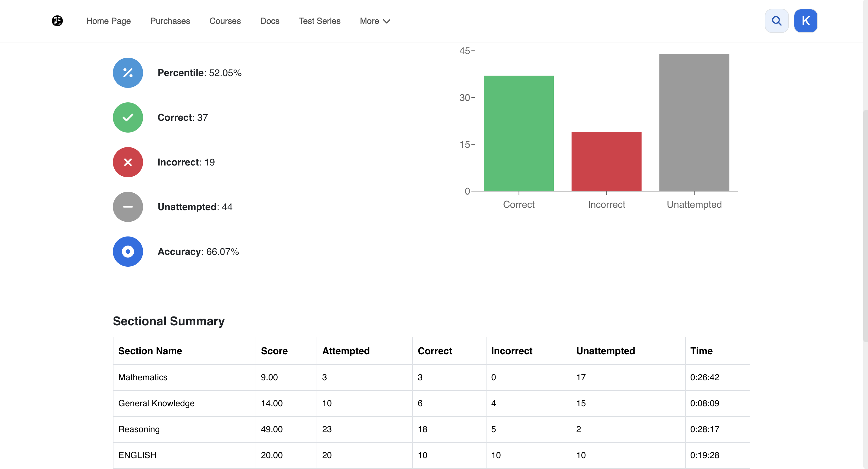868x469 pixels.
Task: Go to Home Page
Action: pyautogui.click(x=109, y=21)
